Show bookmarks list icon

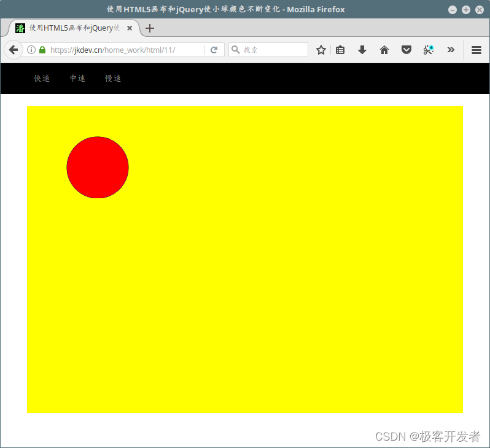(340, 50)
